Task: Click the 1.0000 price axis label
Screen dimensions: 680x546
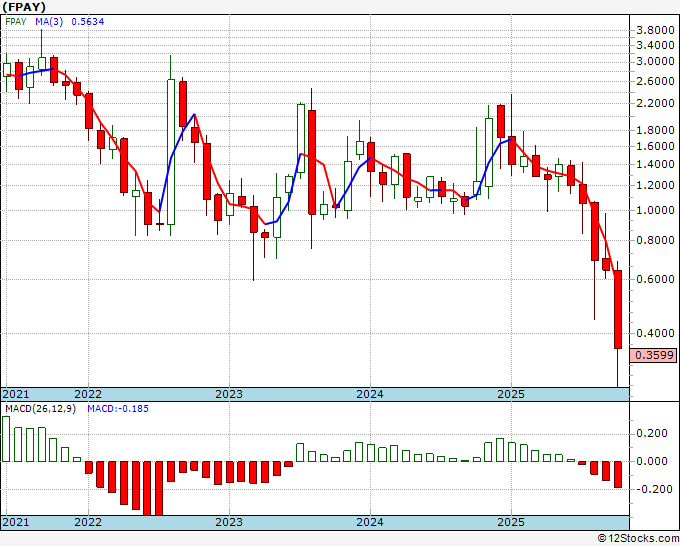Action: click(x=655, y=210)
